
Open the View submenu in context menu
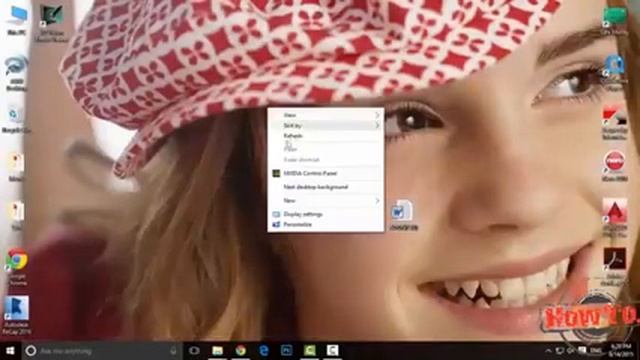click(325, 115)
